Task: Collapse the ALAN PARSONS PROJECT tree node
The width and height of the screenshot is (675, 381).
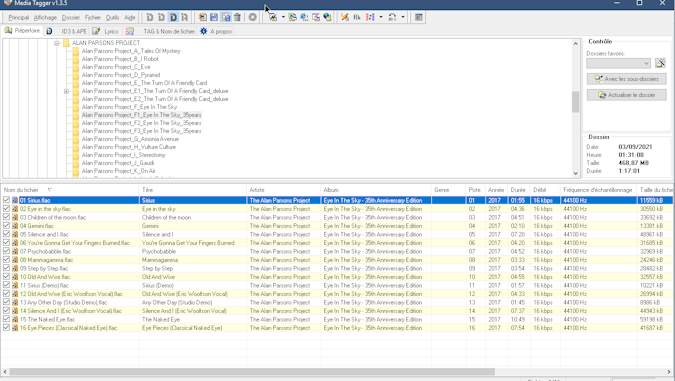Action: click(56, 43)
